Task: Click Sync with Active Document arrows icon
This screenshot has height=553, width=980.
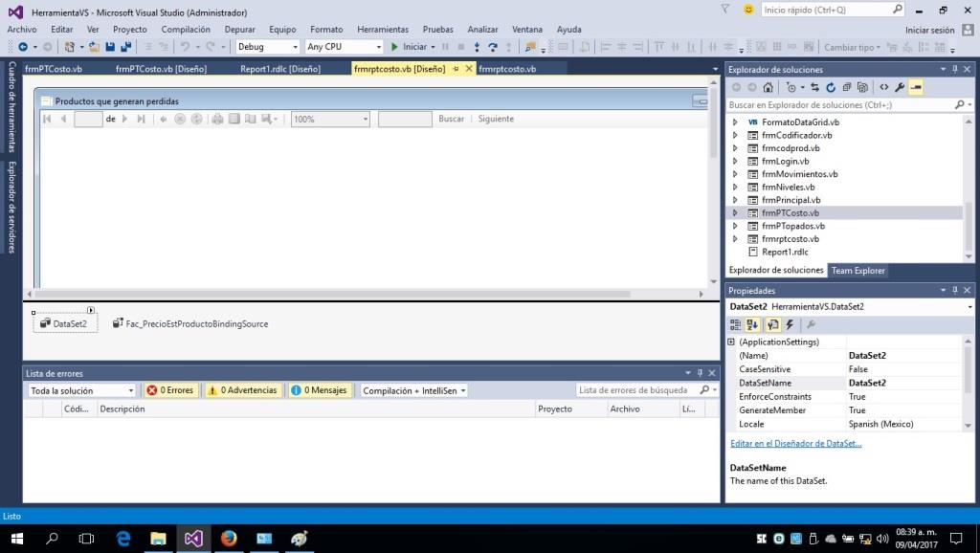Action: click(814, 87)
